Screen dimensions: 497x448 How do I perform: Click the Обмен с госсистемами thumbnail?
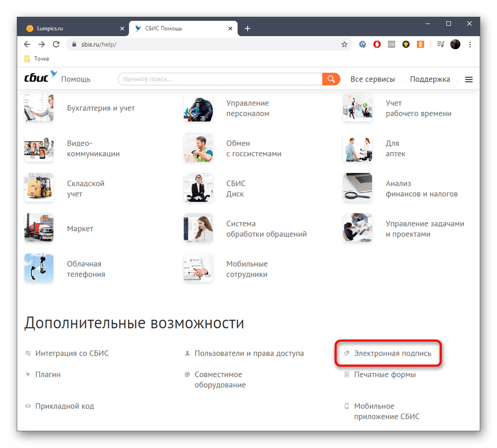(198, 148)
